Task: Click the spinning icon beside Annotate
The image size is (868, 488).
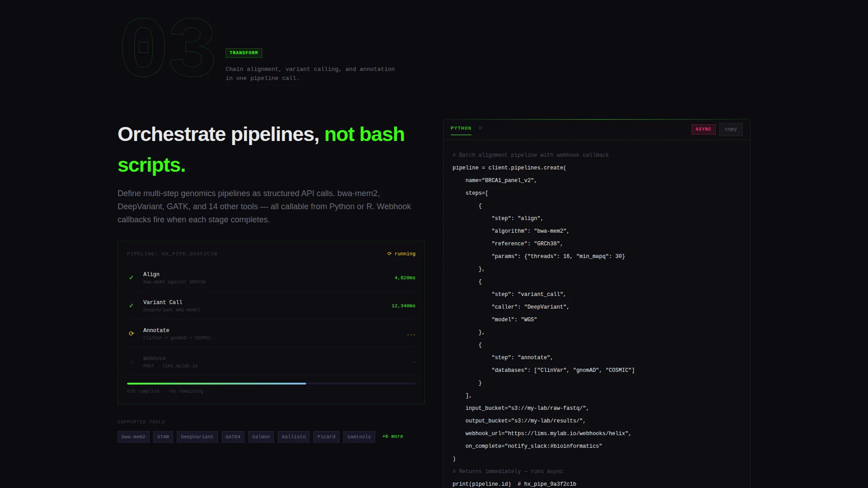Action: (132, 333)
